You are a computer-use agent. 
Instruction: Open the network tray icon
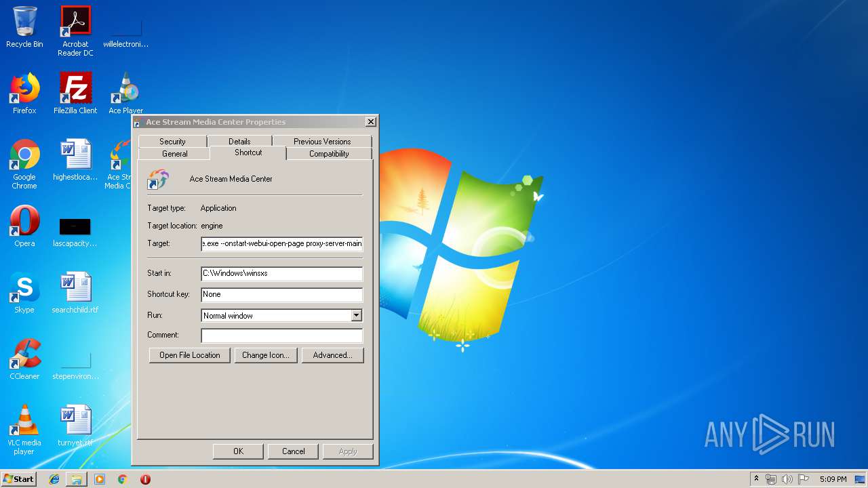[771, 479]
